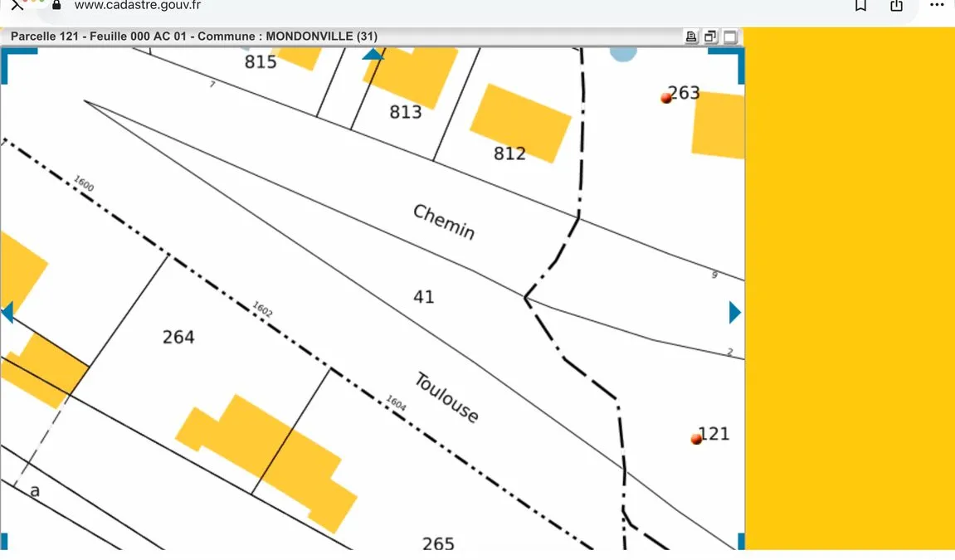Pan map diagonally using top-left corner bracket
This screenshot has height=560, width=955.
click(18, 65)
